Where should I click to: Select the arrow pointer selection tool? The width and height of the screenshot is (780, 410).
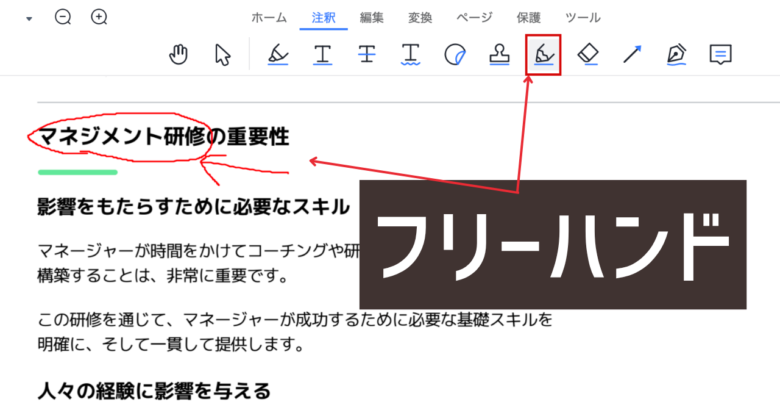tap(223, 54)
